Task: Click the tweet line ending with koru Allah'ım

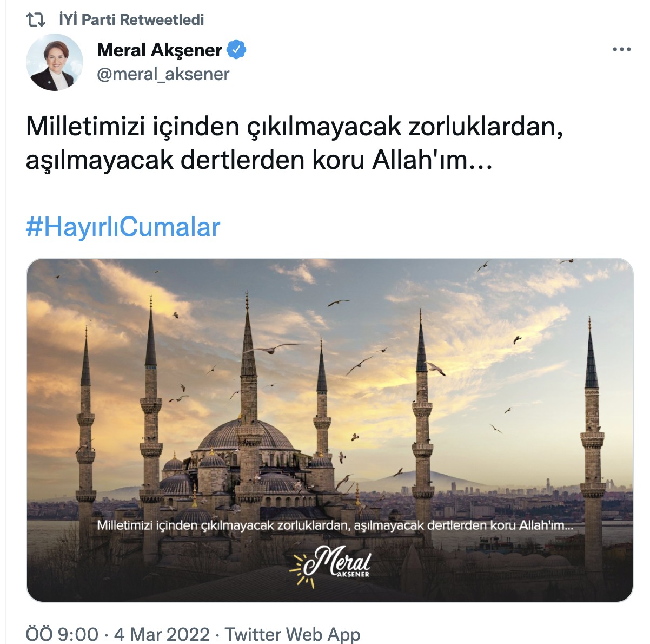Action: 259,160
